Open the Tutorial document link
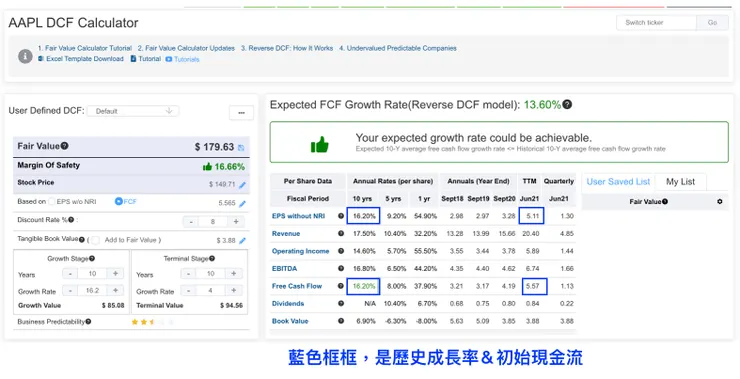 coord(146,59)
